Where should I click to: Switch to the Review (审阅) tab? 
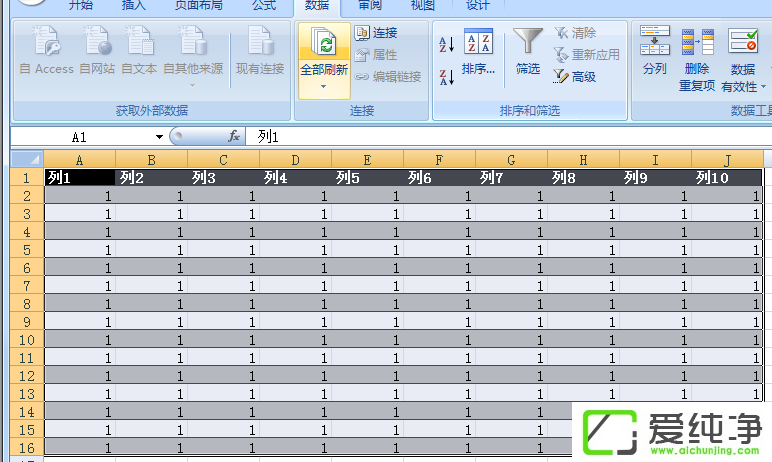point(370,5)
